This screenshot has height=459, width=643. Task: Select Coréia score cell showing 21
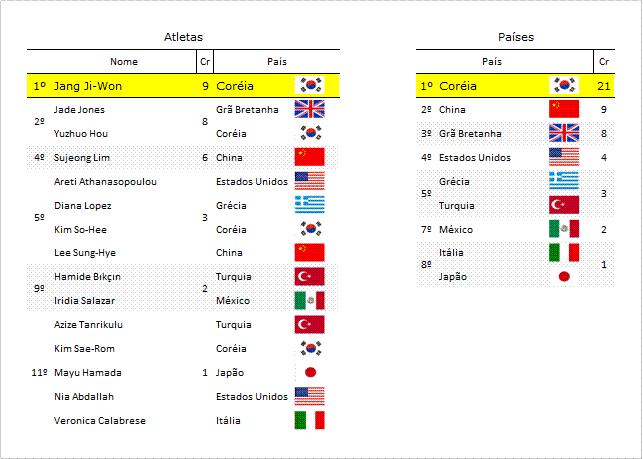click(604, 86)
